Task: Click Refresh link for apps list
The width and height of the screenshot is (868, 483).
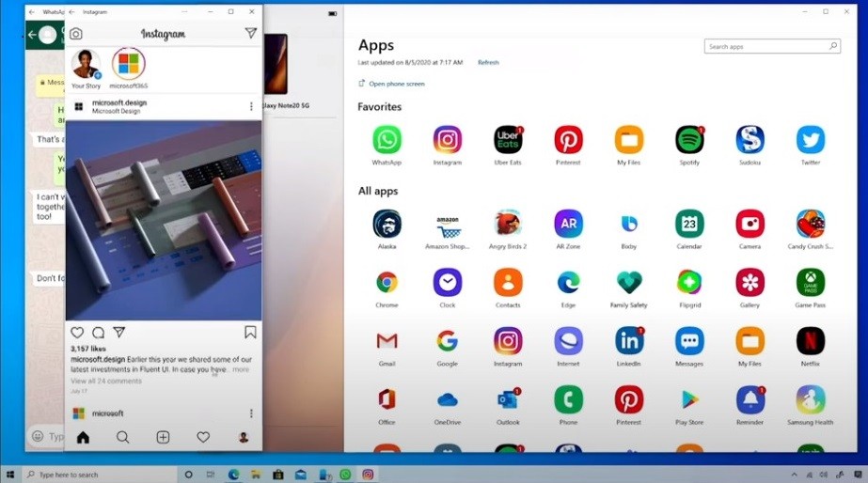Action: pos(488,63)
